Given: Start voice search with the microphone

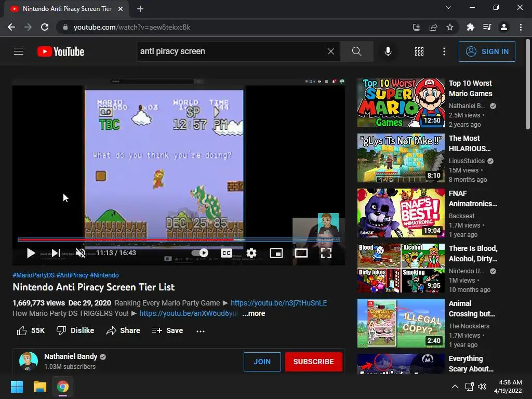Looking at the screenshot, I should pyautogui.click(x=388, y=51).
